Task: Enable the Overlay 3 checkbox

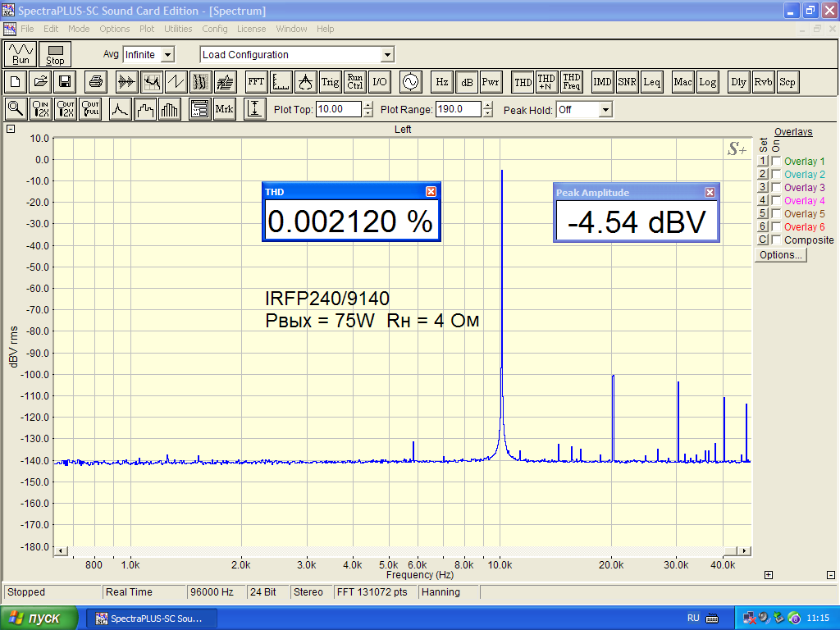Action: [x=776, y=188]
